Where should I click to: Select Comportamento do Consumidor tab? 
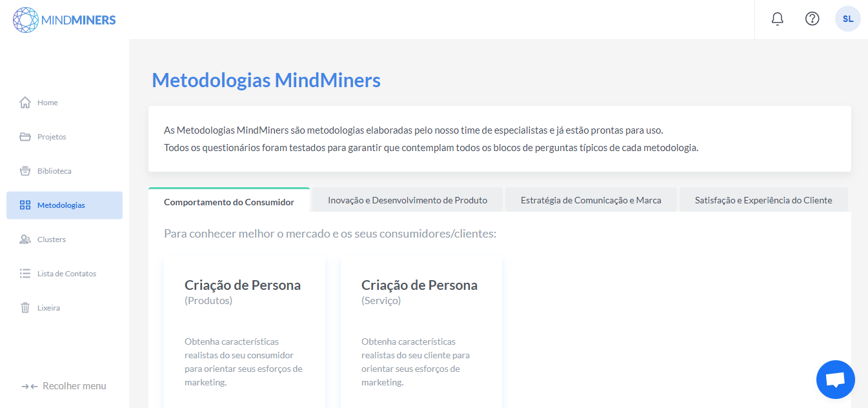(229, 200)
